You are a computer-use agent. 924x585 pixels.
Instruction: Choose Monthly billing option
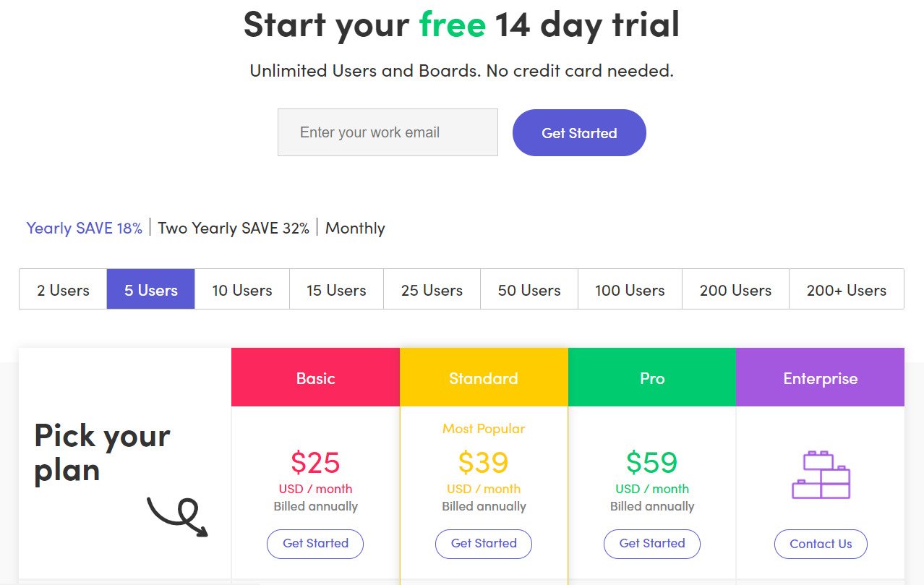(355, 228)
